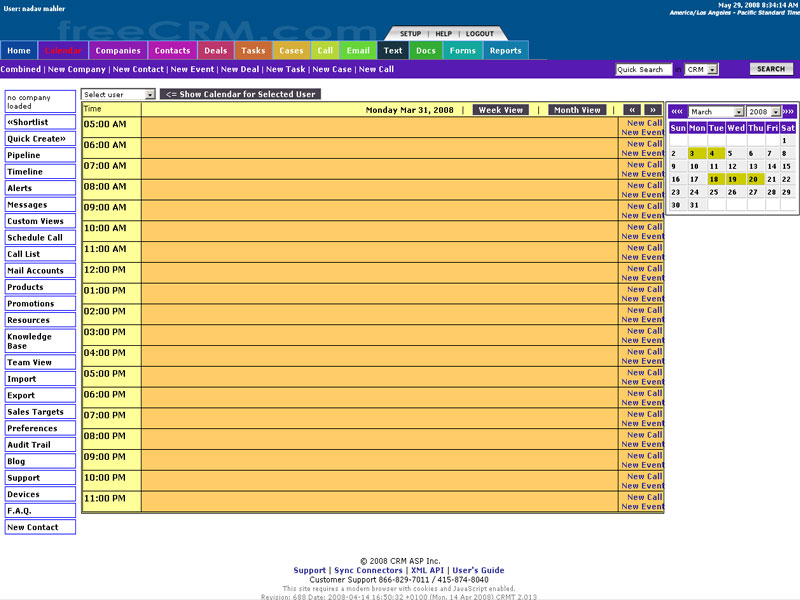
Task: Open the Email tab
Action: (358, 51)
